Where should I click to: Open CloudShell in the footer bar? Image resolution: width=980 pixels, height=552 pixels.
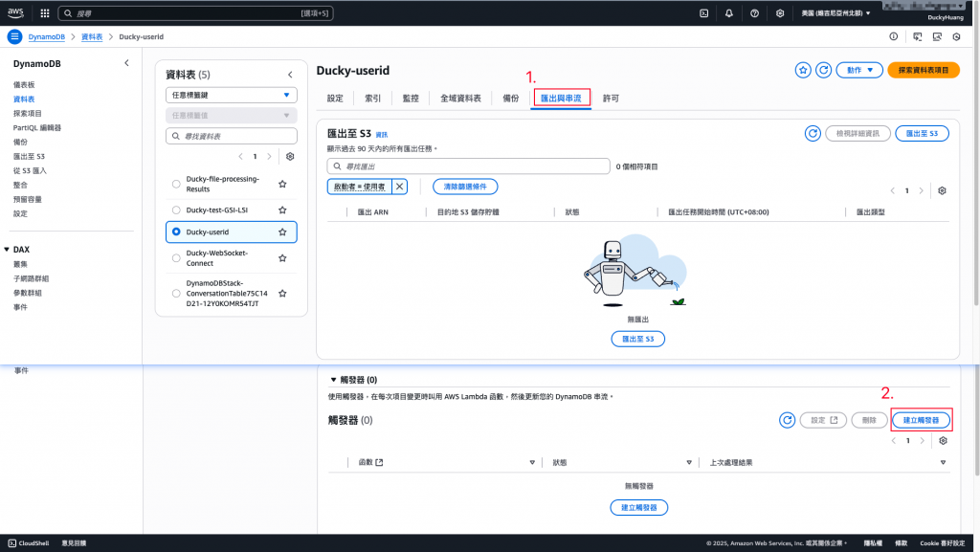click(x=29, y=543)
